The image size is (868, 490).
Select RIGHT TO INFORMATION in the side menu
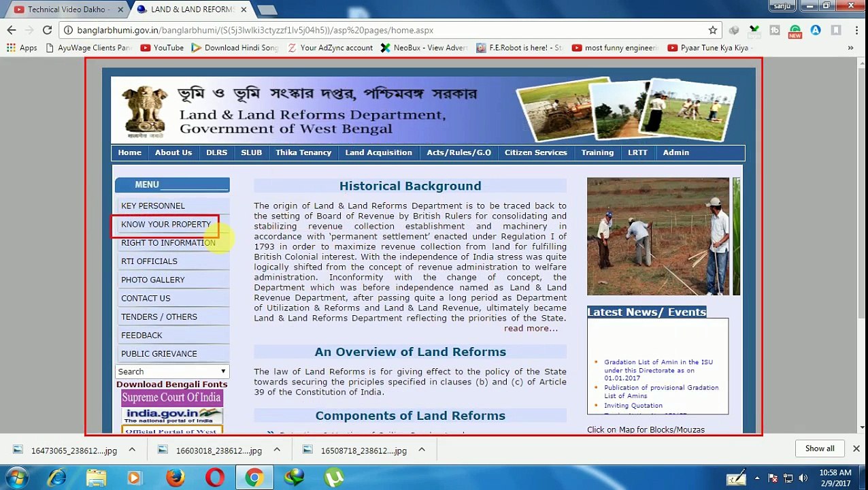(172, 242)
